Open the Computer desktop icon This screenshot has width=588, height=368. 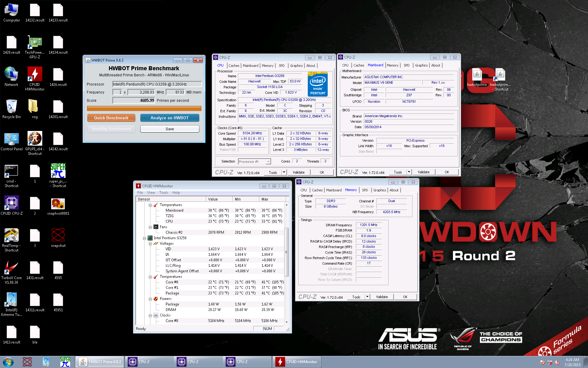tap(12, 13)
